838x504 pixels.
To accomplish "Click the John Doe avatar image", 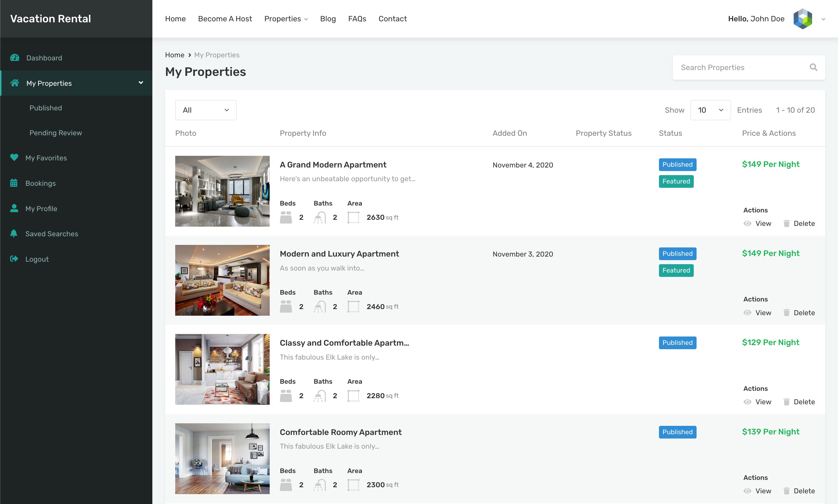I will pyautogui.click(x=803, y=19).
